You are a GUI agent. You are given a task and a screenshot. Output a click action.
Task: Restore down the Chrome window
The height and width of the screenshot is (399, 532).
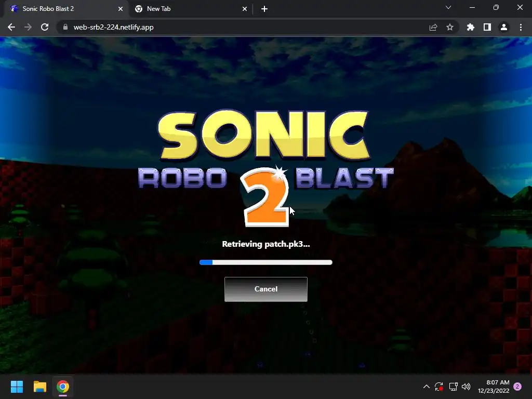[496, 7]
